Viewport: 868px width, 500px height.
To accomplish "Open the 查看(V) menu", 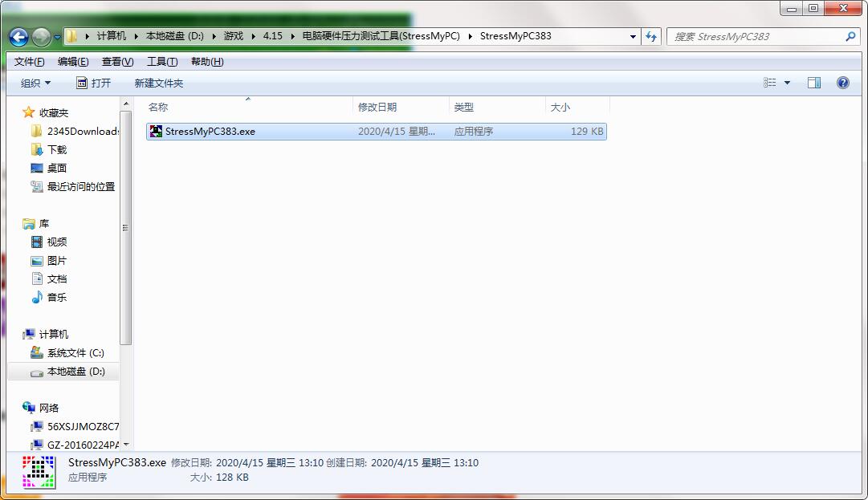I will click(117, 62).
